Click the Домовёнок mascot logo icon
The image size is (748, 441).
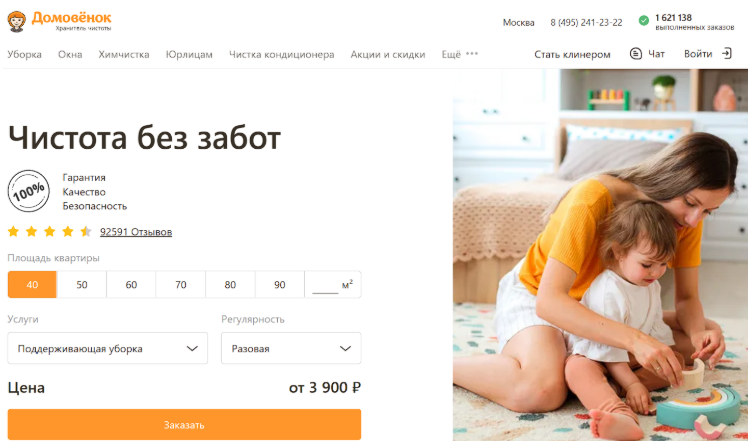17,22
